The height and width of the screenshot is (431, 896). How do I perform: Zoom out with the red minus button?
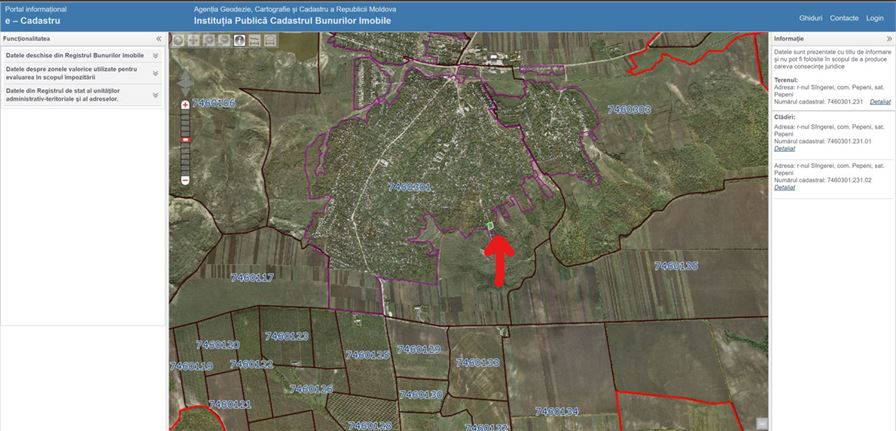coord(185,180)
